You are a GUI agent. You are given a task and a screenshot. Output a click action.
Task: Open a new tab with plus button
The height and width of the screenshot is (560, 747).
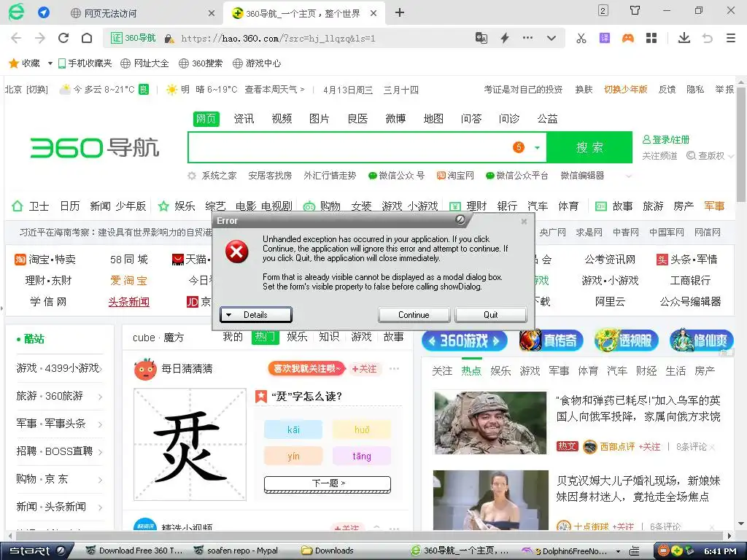click(x=400, y=13)
